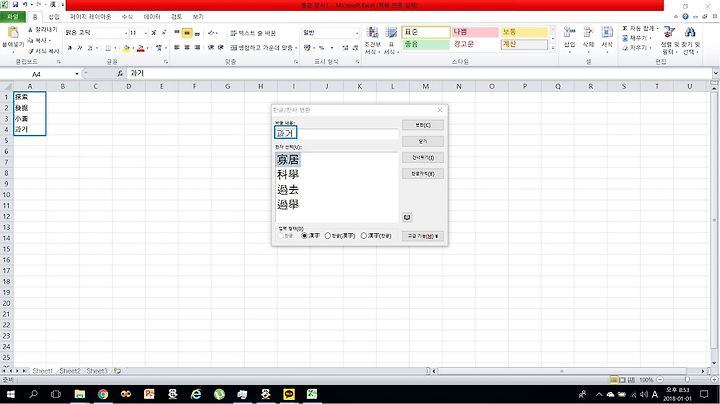720x404 pixels.
Task: Select the 한글(漢字) format radio button
Action: (x=327, y=236)
